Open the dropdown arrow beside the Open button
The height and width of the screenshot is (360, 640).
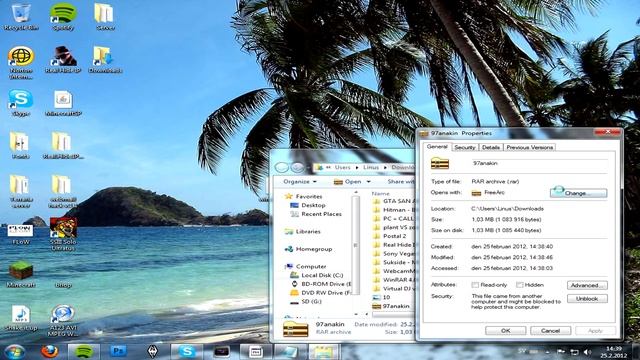pyautogui.click(x=369, y=182)
